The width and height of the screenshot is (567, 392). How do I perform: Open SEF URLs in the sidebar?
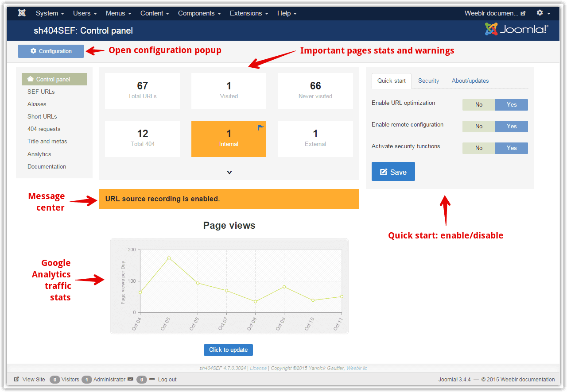(41, 92)
